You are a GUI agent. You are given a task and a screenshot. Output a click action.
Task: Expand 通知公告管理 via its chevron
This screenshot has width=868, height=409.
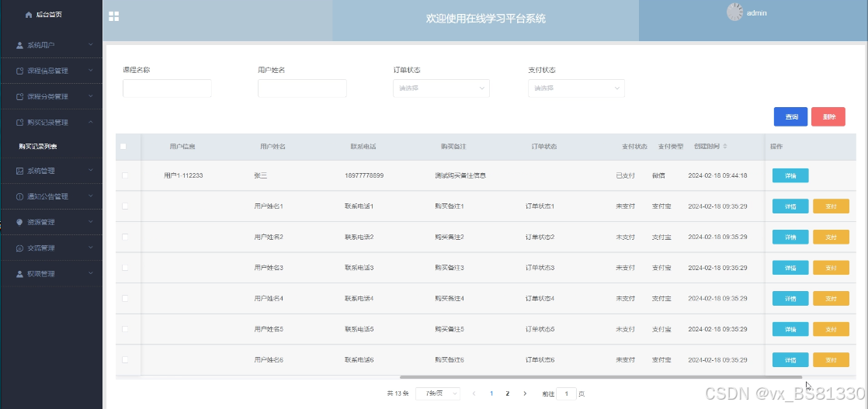tap(91, 196)
